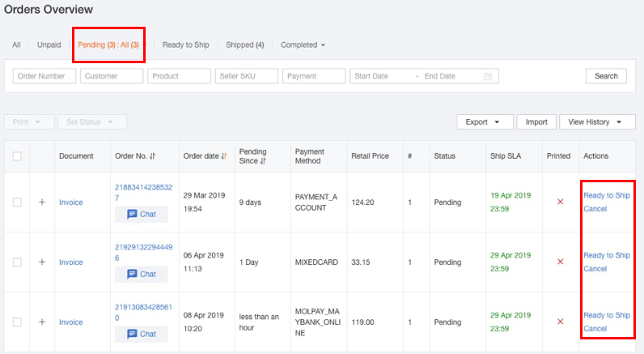The height and width of the screenshot is (354, 644).
Task: Click printed status X icon for first order
Action: (560, 202)
